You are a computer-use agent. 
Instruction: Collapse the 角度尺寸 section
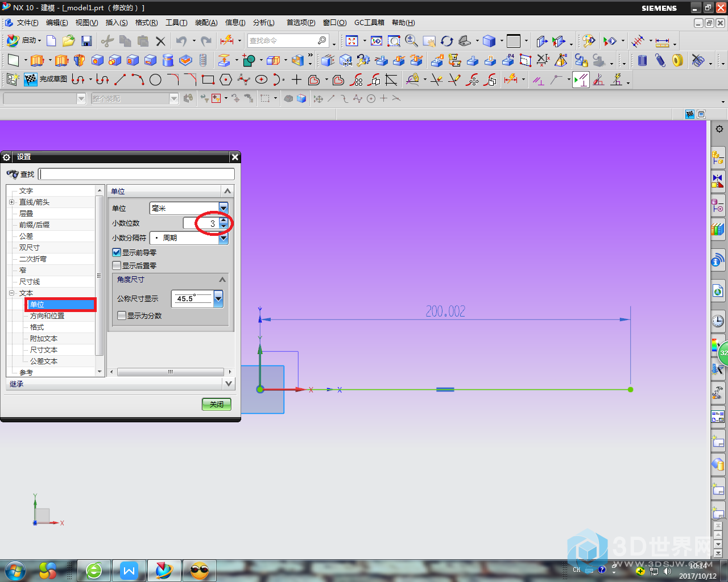222,279
